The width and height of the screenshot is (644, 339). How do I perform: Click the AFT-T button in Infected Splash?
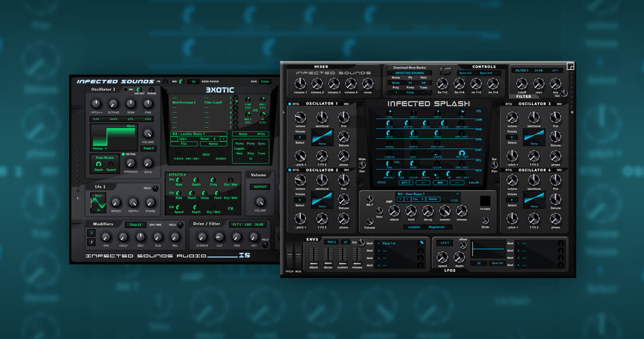tap(406, 182)
